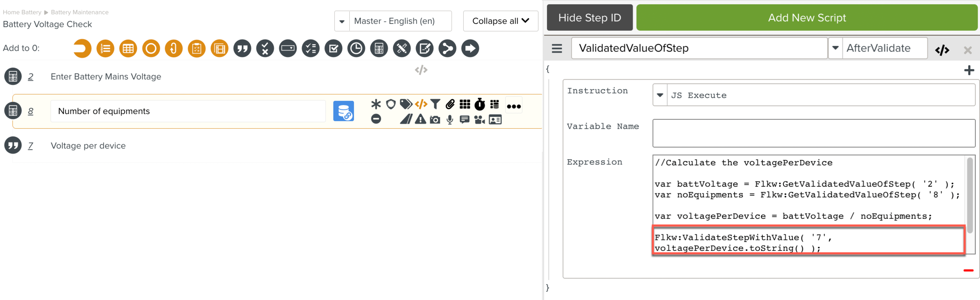Click the filter funnel icon on step 8

(435, 104)
